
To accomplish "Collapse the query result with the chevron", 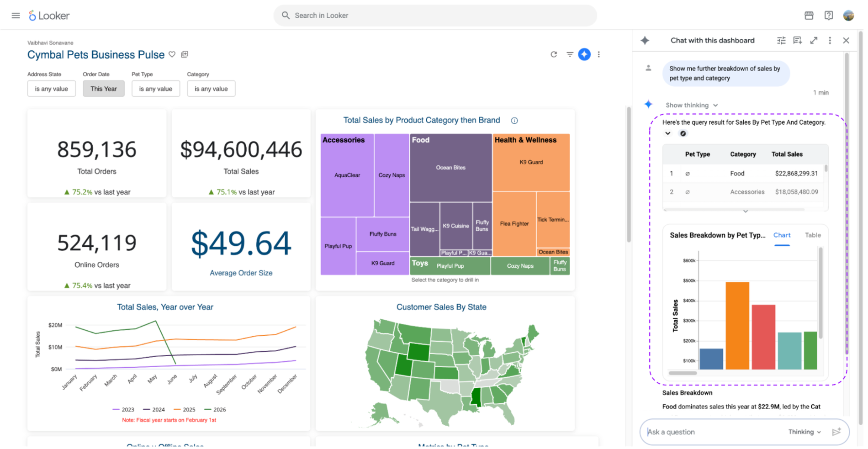I will coord(668,133).
